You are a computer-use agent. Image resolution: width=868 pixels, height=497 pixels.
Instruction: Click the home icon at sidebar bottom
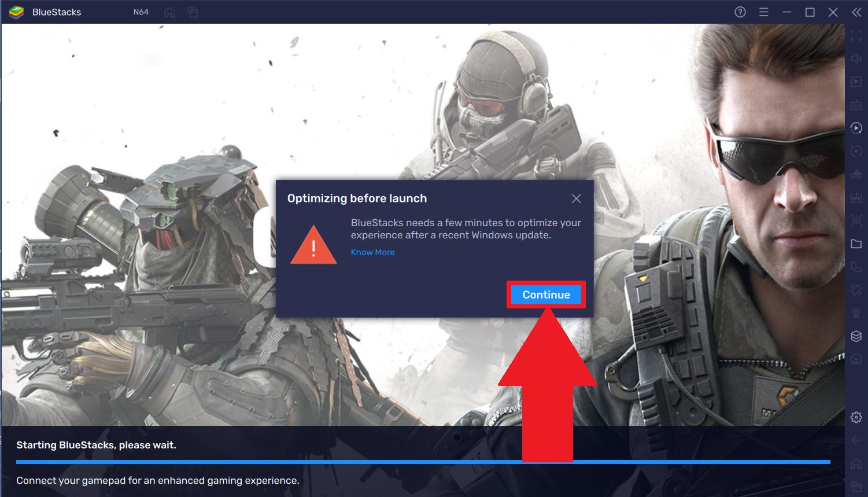pyautogui.click(x=856, y=463)
